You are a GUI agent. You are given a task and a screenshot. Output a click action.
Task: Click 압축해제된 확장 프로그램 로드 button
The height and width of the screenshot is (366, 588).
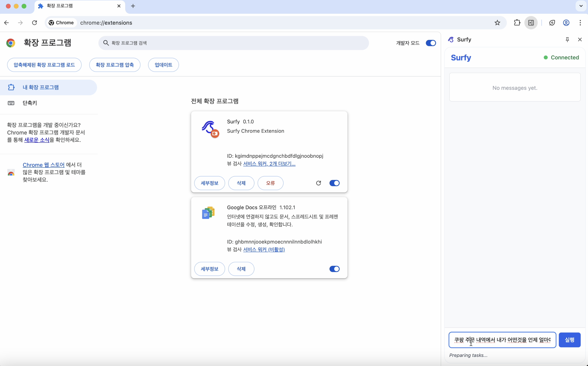pyautogui.click(x=44, y=65)
